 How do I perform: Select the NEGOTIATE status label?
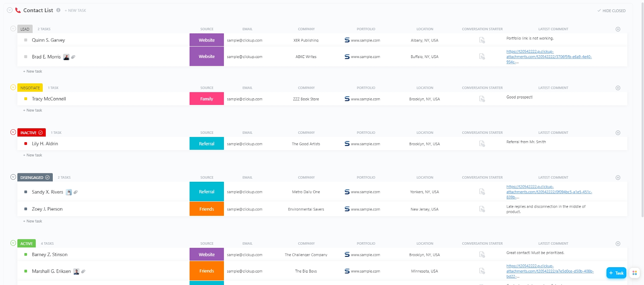[30, 88]
